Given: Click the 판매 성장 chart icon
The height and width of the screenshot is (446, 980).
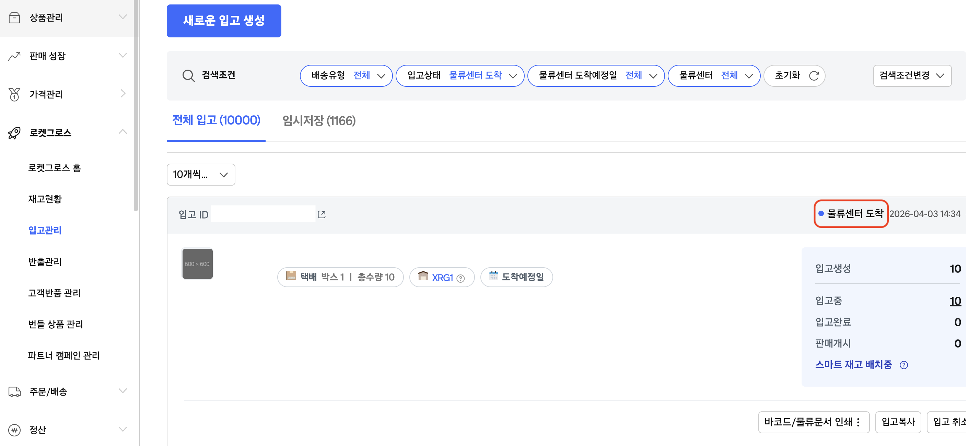Looking at the screenshot, I should pos(14,56).
